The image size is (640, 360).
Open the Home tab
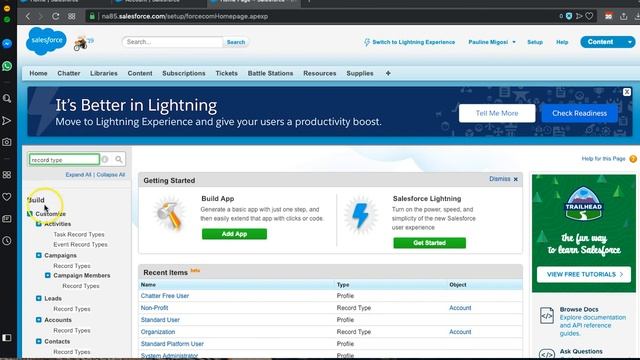coord(38,73)
